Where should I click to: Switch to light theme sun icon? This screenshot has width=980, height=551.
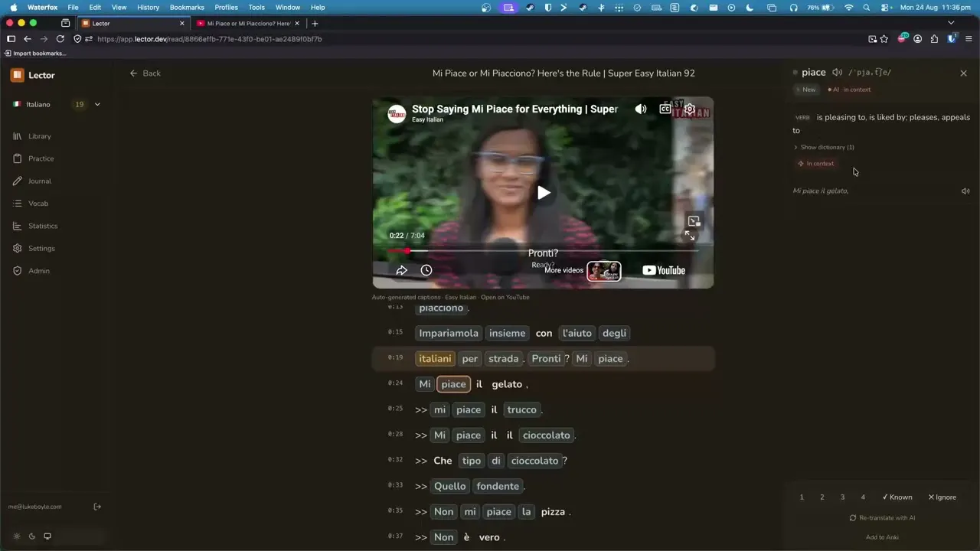click(17, 536)
